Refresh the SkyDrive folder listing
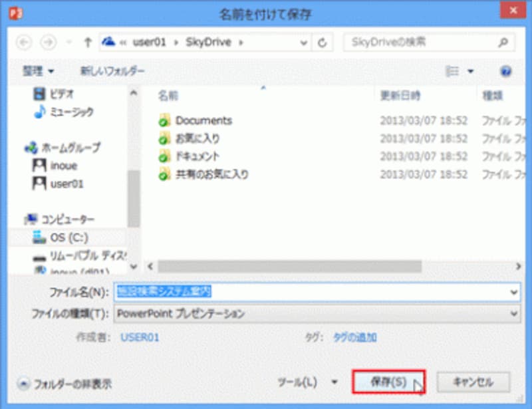 (323, 43)
